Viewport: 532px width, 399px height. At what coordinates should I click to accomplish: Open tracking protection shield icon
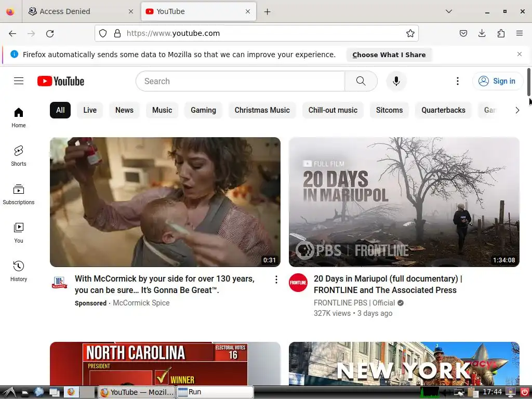click(x=103, y=33)
